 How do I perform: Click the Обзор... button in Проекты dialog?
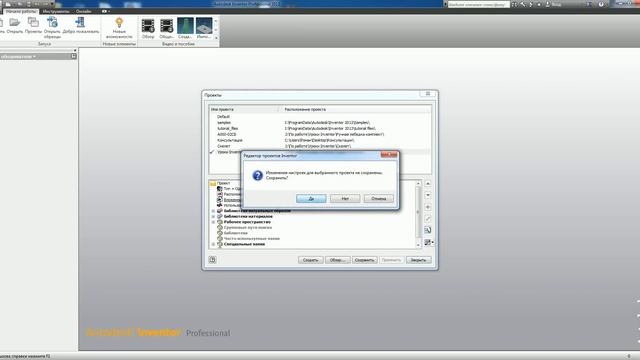click(x=338, y=260)
